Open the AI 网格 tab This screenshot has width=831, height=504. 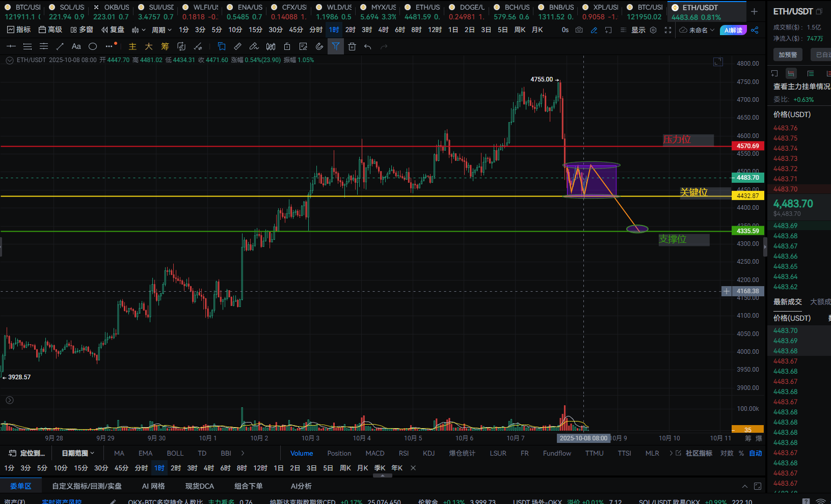click(153, 486)
